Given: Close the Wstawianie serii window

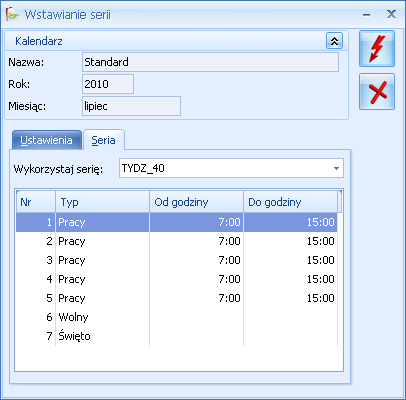Looking at the screenshot, I should [391, 14].
